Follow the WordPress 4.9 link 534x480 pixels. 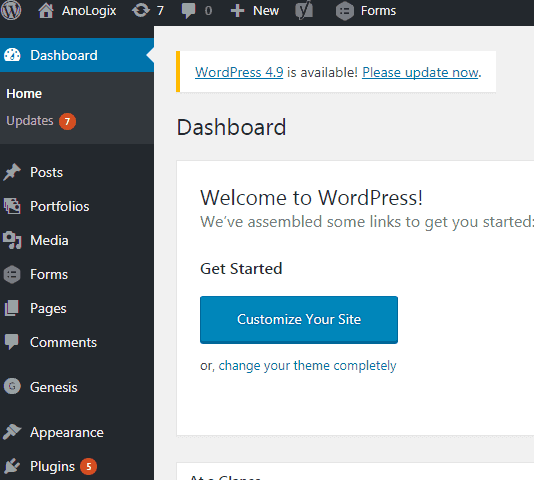pos(239,72)
